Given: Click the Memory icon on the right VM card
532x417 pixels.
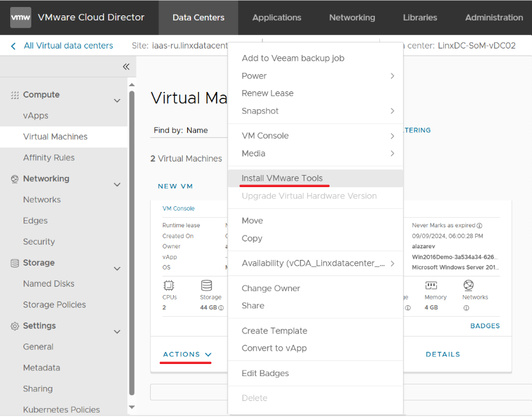Looking at the screenshot, I should (431, 285).
